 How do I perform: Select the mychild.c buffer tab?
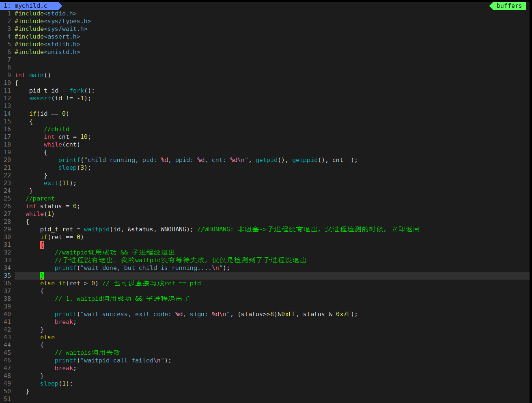(x=30, y=6)
